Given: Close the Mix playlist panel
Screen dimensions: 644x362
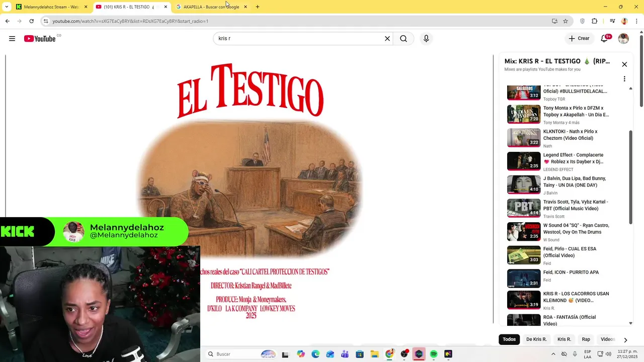Looking at the screenshot, I should [x=624, y=64].
